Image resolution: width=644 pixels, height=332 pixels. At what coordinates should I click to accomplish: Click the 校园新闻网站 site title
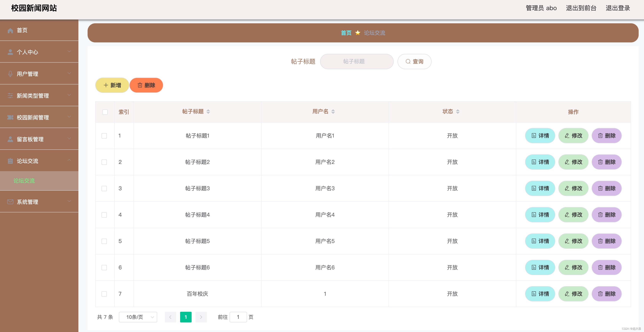coord(34,8)
